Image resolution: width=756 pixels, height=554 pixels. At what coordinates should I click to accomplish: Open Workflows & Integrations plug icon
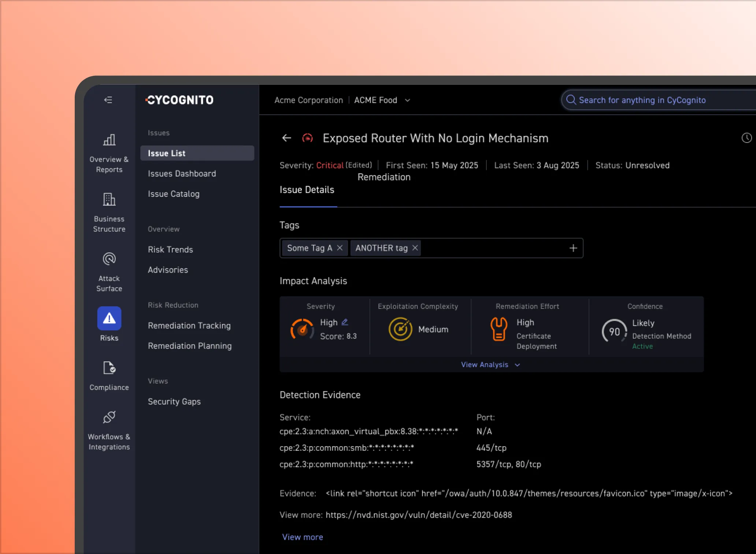(x=109, y=417)
